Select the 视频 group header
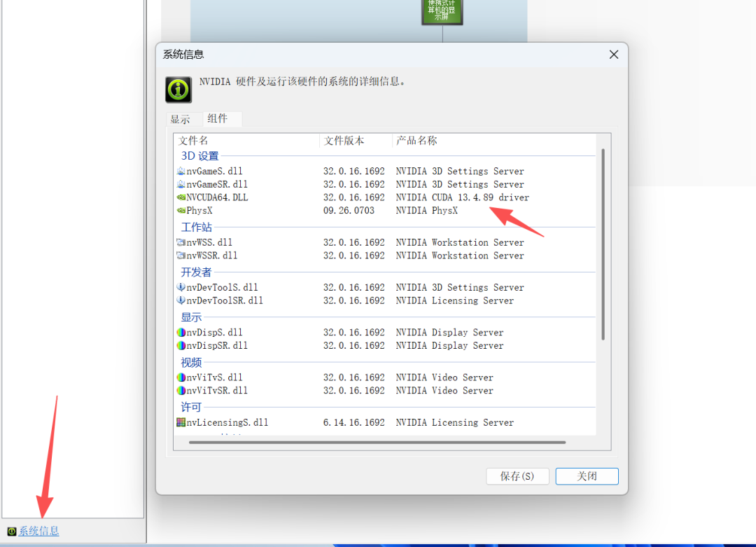This screenshot has height=547, width=756. (x=191, y=362)
